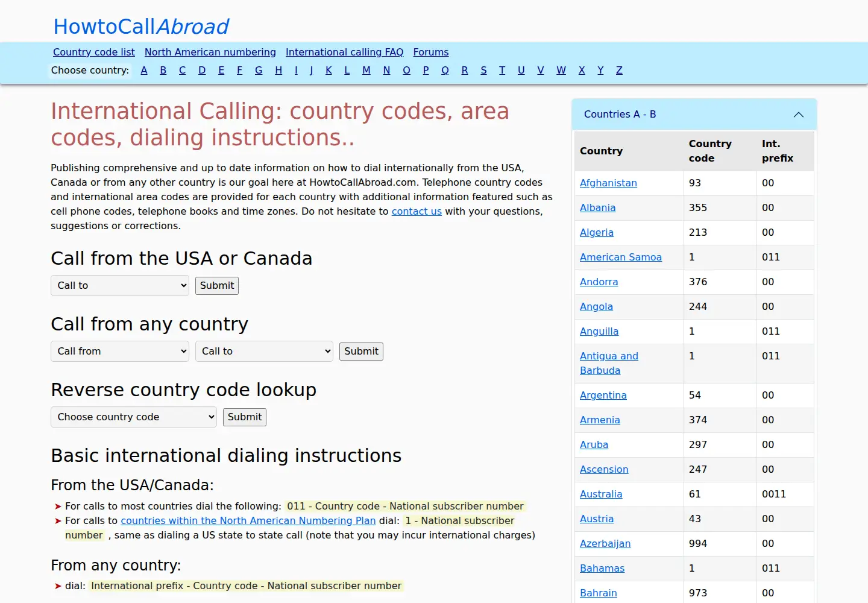Screen dimensions: 868x603
Task: Open the Country code list menu link
Action: pyautogui.click(x=94, y=52)
